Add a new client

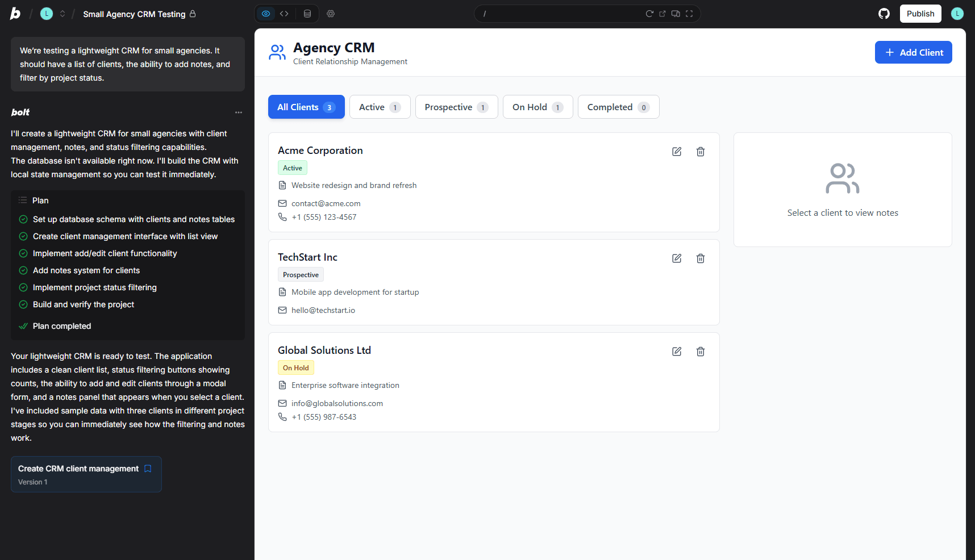tap(913, 52)
